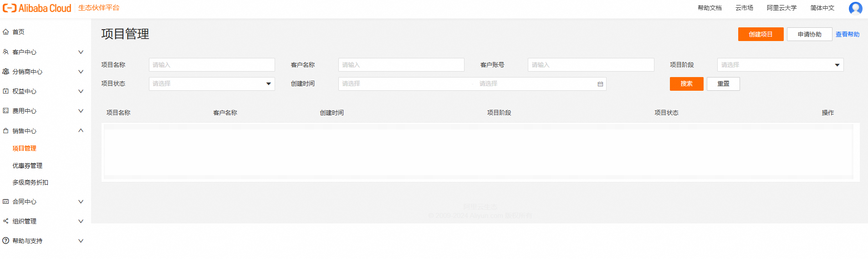Focus the 客户名称 input field

(401, 65)
